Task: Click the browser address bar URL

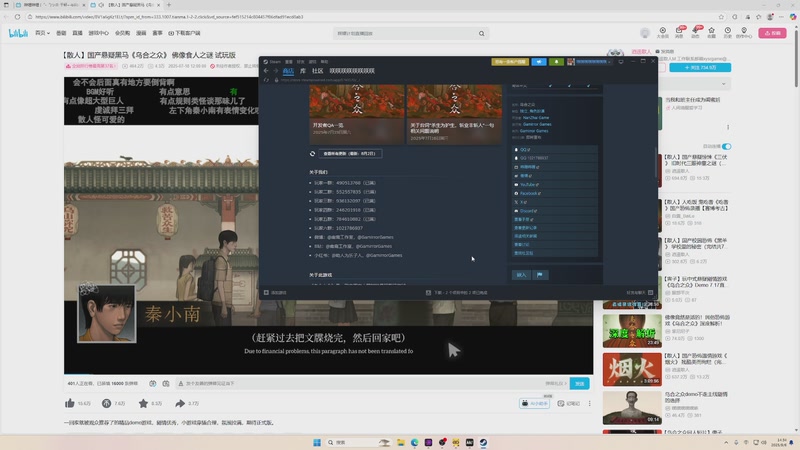Action: click(169, 17)
